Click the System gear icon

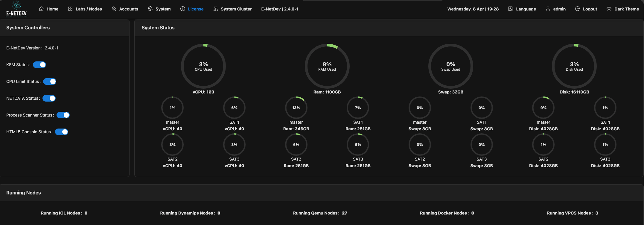click(150, 9)
